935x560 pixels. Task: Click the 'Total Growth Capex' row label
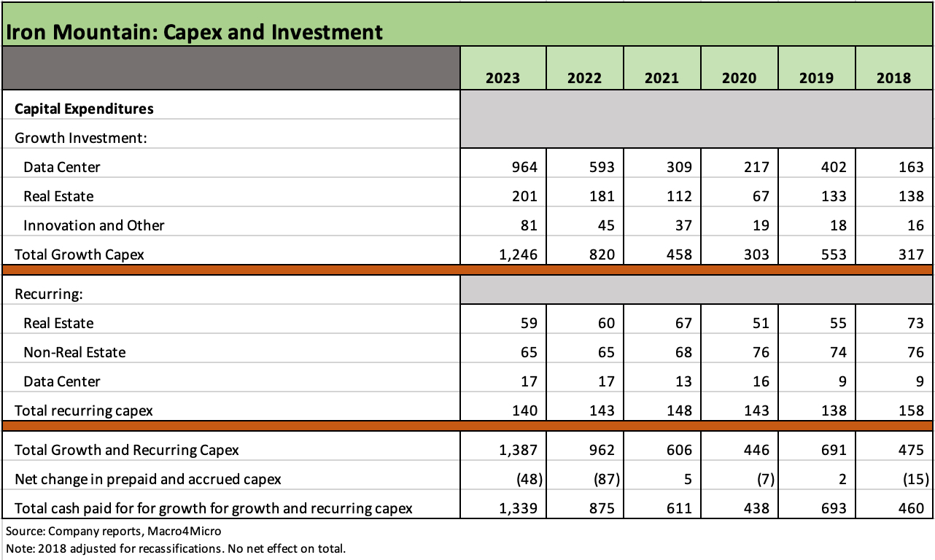[x=79, y=254]
